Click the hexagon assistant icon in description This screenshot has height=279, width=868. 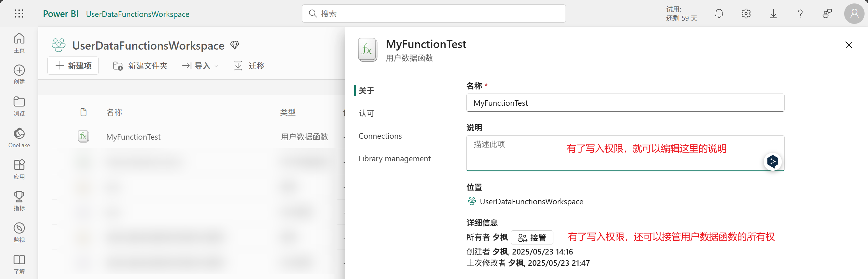pyautogui.click(x=772, y=162)
